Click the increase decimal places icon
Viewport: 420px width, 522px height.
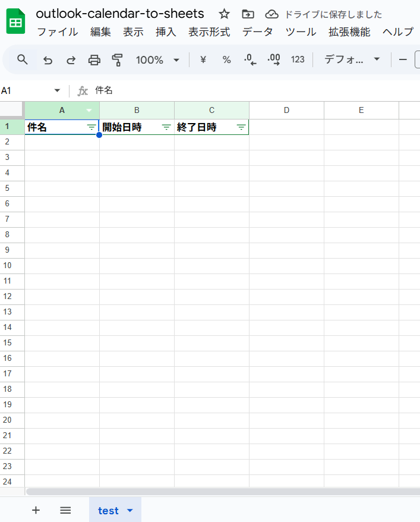274,59
